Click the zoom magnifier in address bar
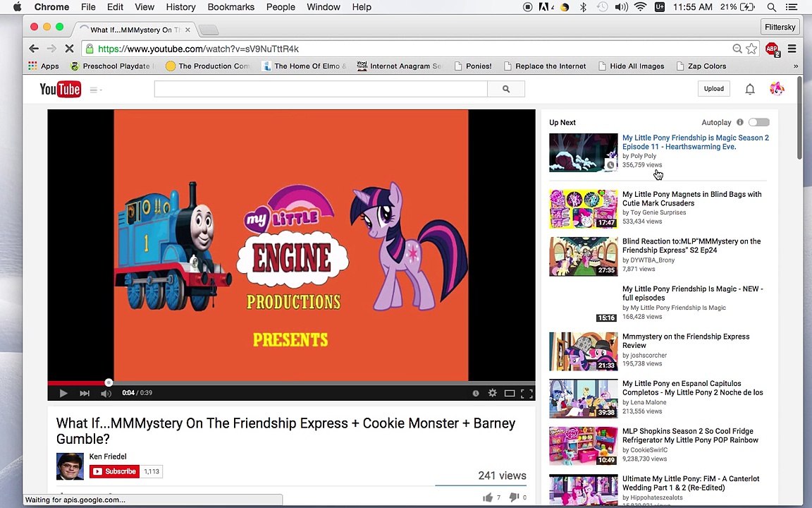812x508 pixels. [x=737, y=49]
